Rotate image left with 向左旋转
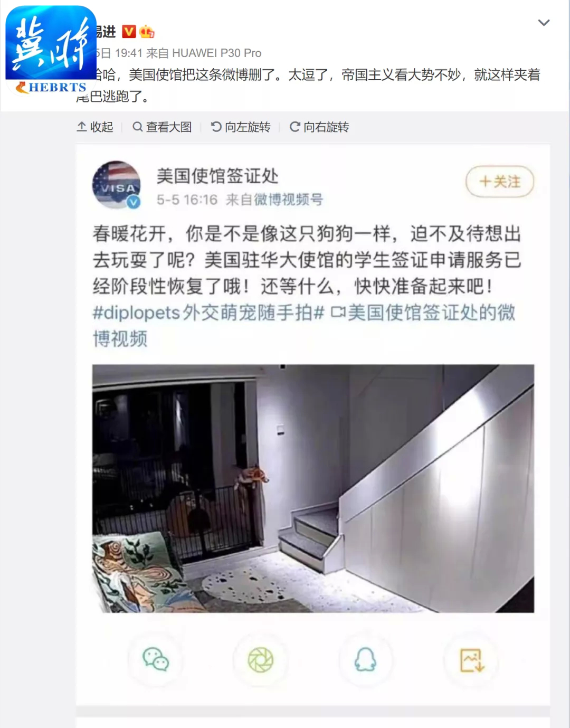The image size is (570, 728). coord(241,127)
